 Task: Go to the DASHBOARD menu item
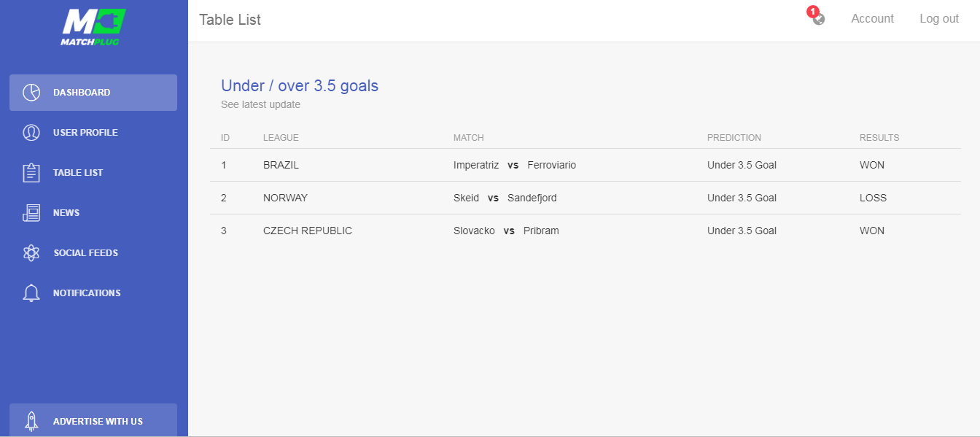(93, 93)
